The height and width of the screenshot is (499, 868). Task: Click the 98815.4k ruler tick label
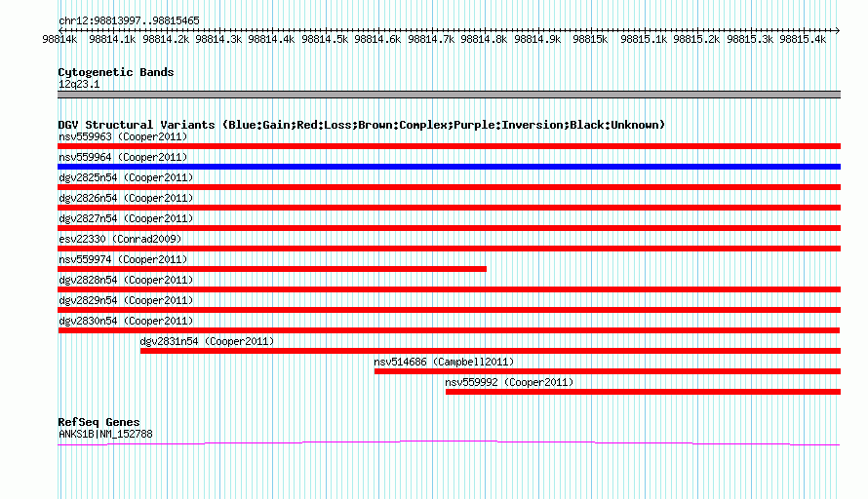pyautogui.click(x=803, y=40)
